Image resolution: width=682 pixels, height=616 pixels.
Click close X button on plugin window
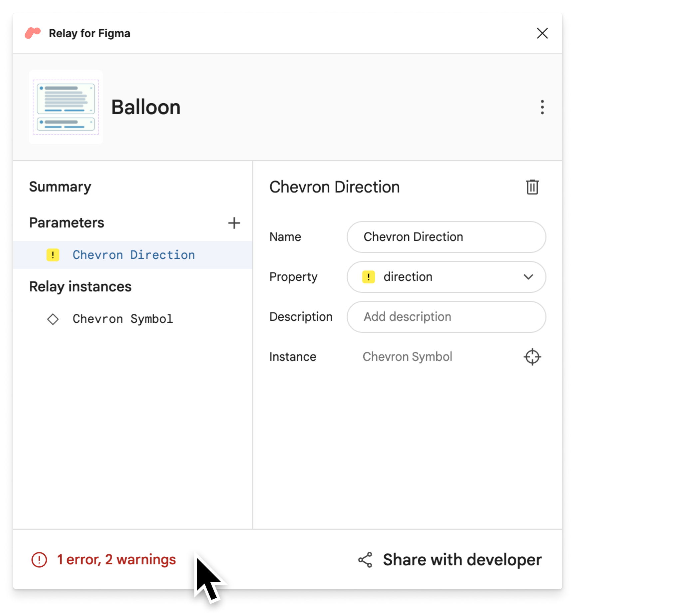click(x=542, y=33)
